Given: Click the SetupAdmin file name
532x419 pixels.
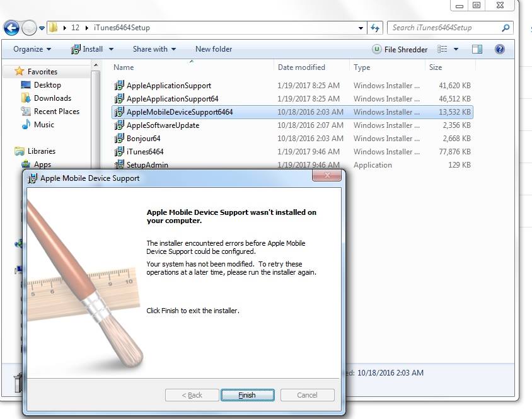Looking at the screenshot, I should point(147,165).
